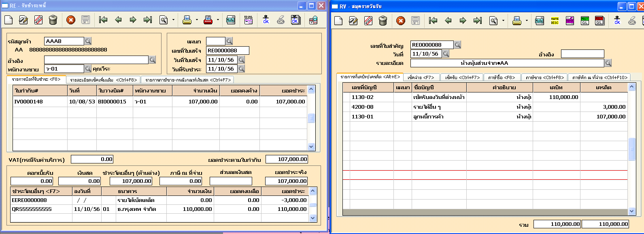Expand the red VAT printer dropdown arrow
Viewport: 644px width, 234px height.
218,20
